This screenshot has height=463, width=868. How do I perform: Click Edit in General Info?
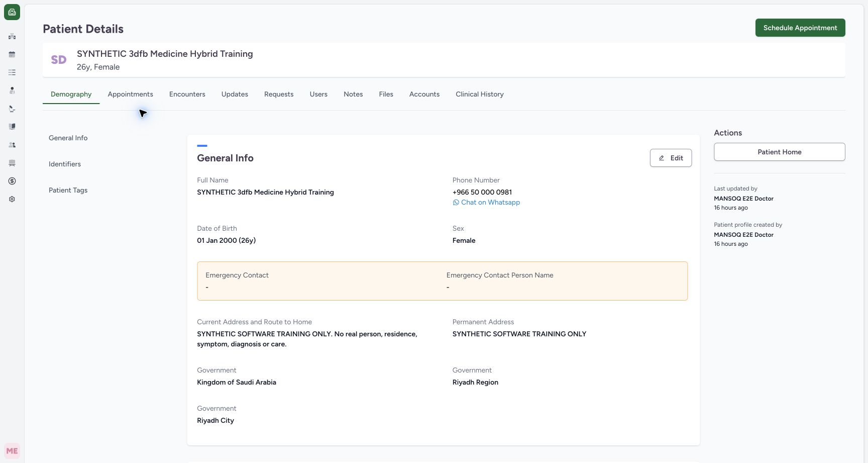click(x=671, y=158)
